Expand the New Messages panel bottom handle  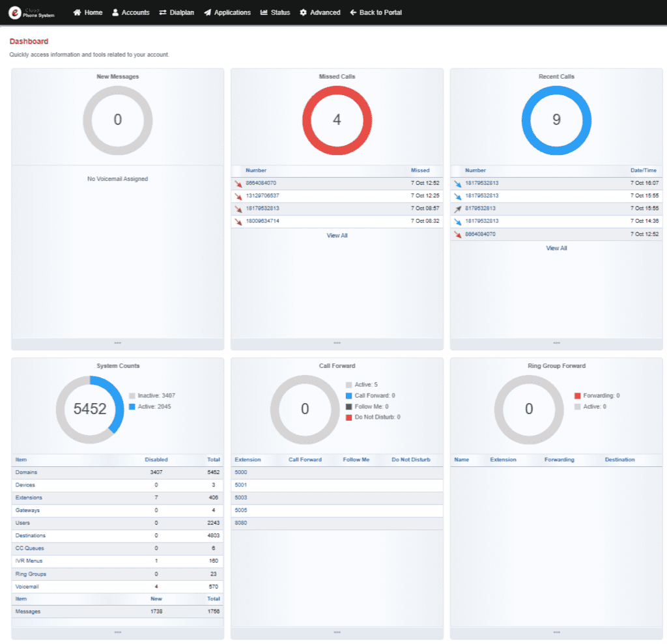[117, 343]
